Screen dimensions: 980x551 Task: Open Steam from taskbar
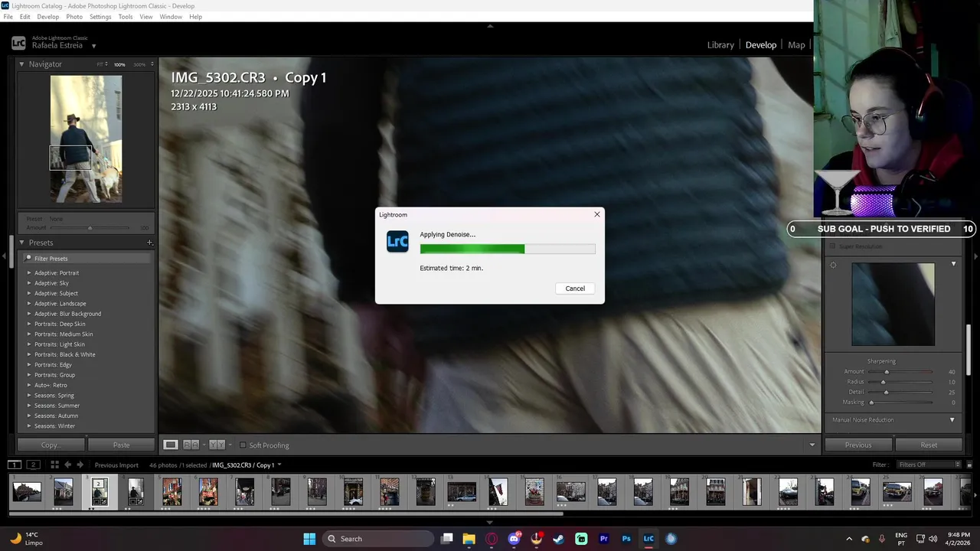point(559,539)
